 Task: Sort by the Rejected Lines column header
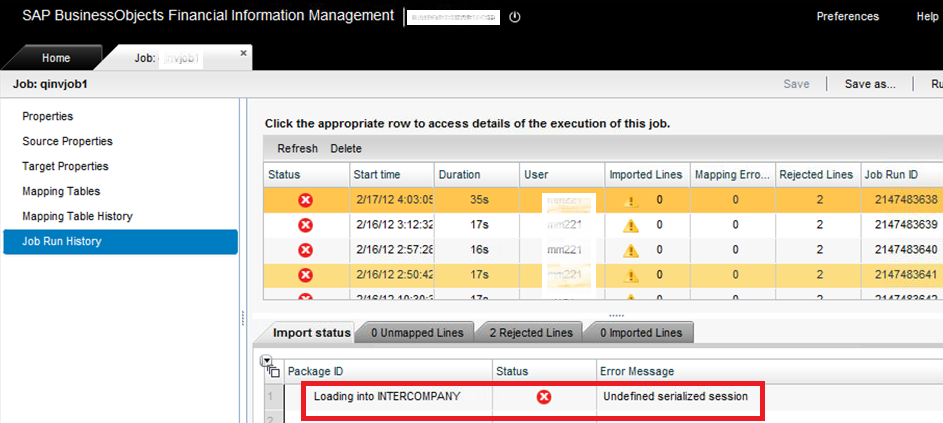pyautogui.click(x=818, y=174)
